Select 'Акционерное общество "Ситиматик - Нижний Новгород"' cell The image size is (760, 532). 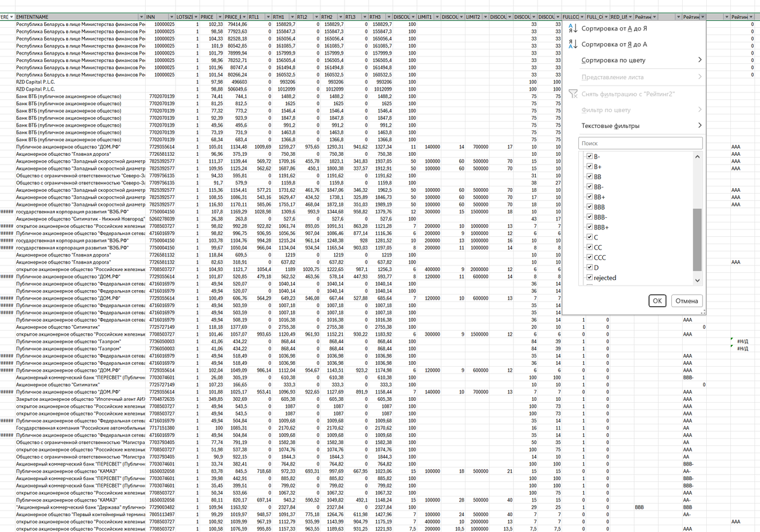[81, 219]
